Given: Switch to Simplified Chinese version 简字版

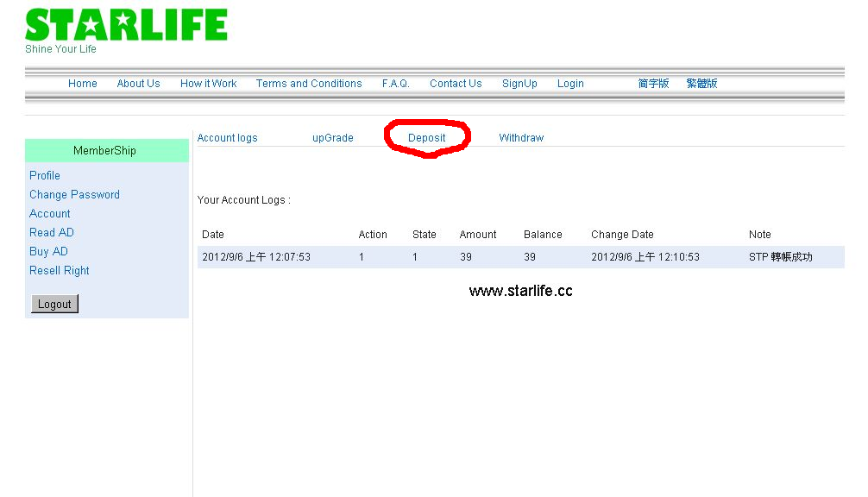Looking at the screenshot, I should (653, 84).
